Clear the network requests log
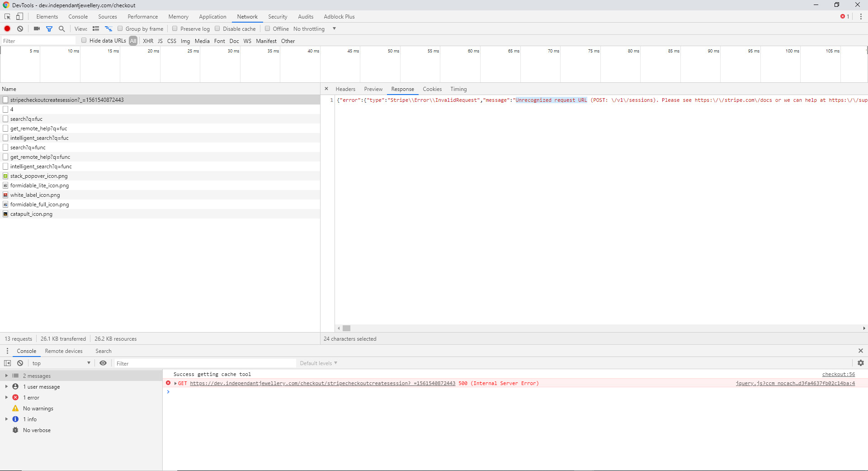The width and height of the screenshot is (868, 471). [20, 29]
